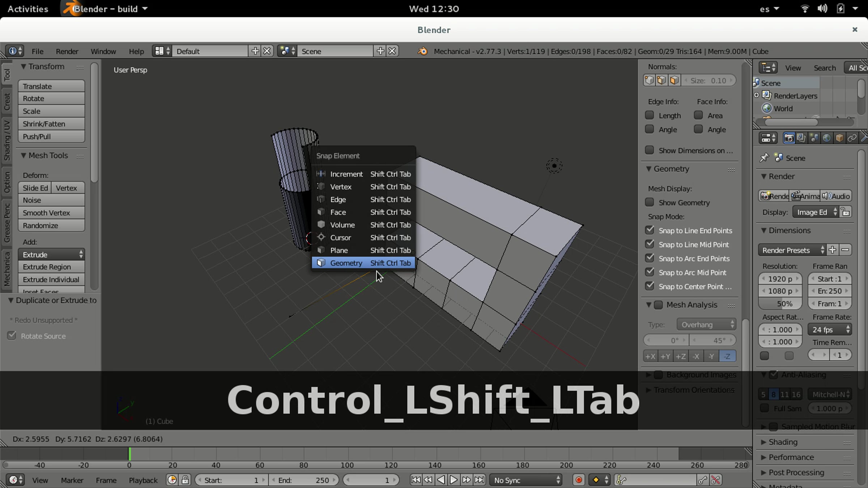This screenshot has width=868, height=488.
Task: Click the Shrink/Fatten button
Action: point(51,124)
